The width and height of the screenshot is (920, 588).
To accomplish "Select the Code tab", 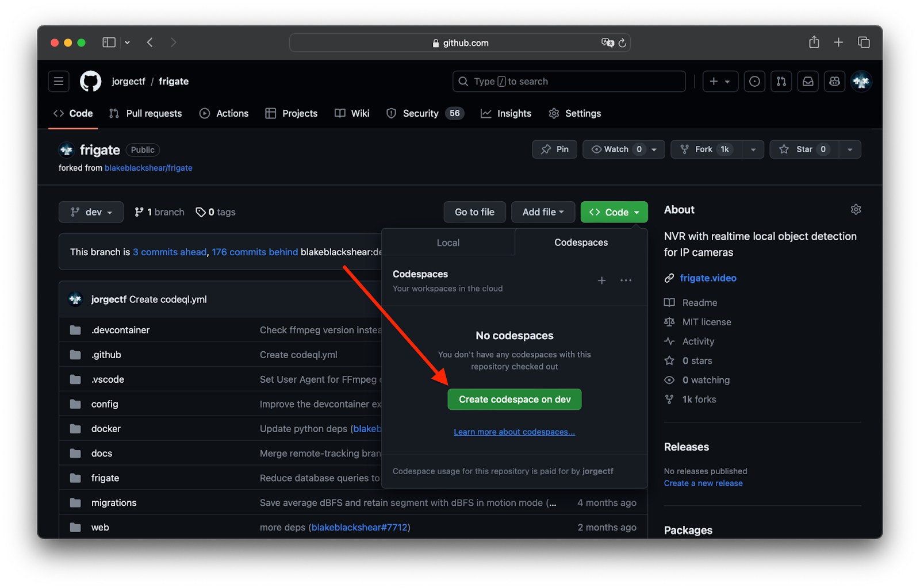I will pyautogui.click(x=73, y=114).
